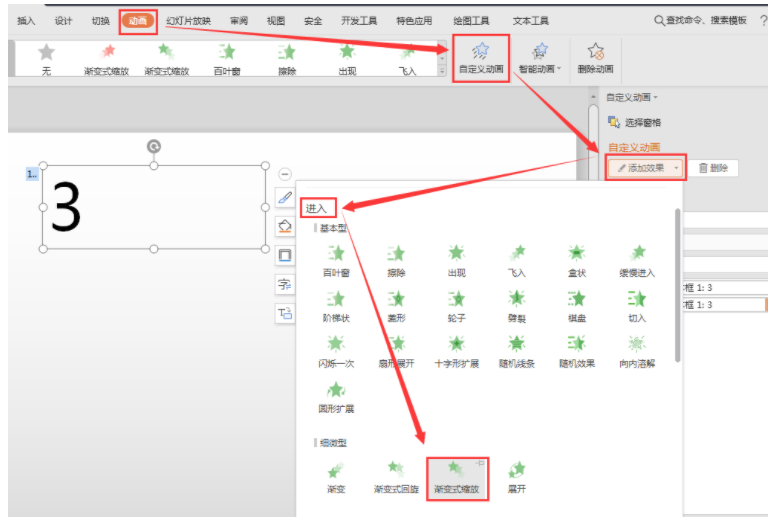Open the 自定义动画 ribbon button
772x523 pixels.
[481, 58]
